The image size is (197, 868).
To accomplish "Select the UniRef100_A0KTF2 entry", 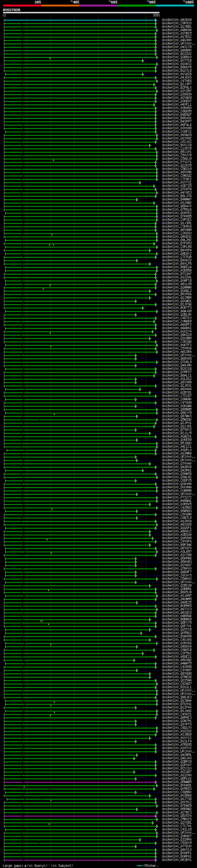I will [x=177, y=345].
